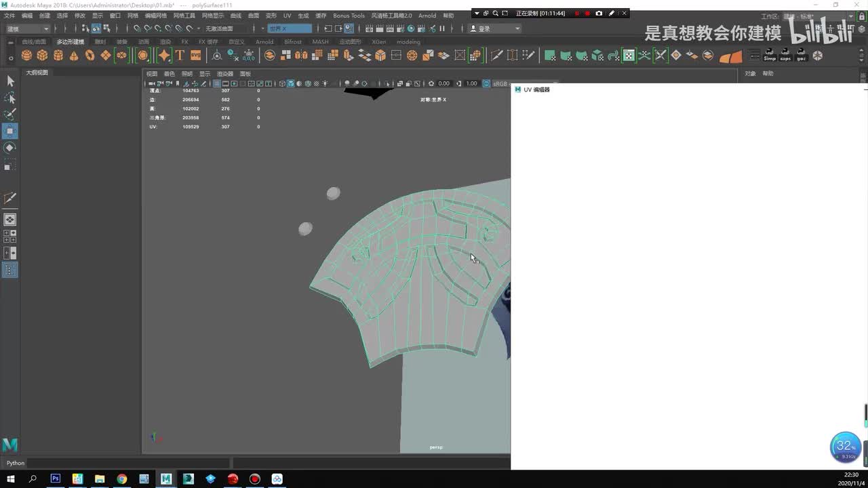This screenshot has width=868, height=488.
Task: Open the UV menu in the menu bar
Action: [287, 16]
